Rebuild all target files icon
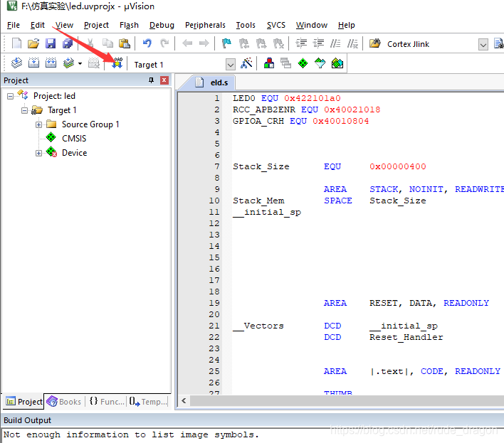Screen dimensions: 504x443 pyautogui.click(x=51, y=63)
